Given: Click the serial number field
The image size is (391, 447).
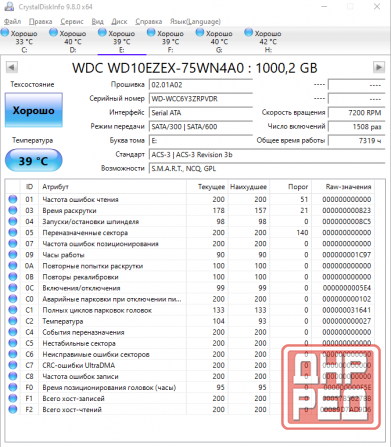Looking at the screenshot, I should click(x=201, y=99).
